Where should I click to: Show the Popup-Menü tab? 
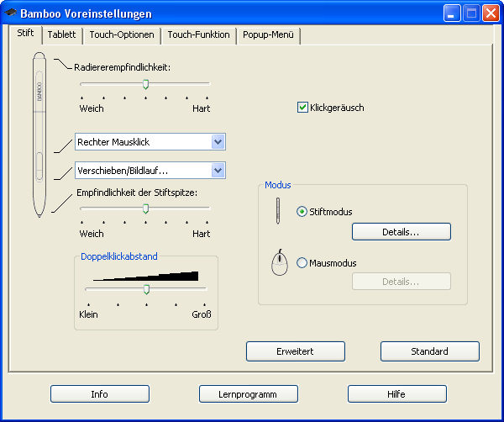coord(268,35)
